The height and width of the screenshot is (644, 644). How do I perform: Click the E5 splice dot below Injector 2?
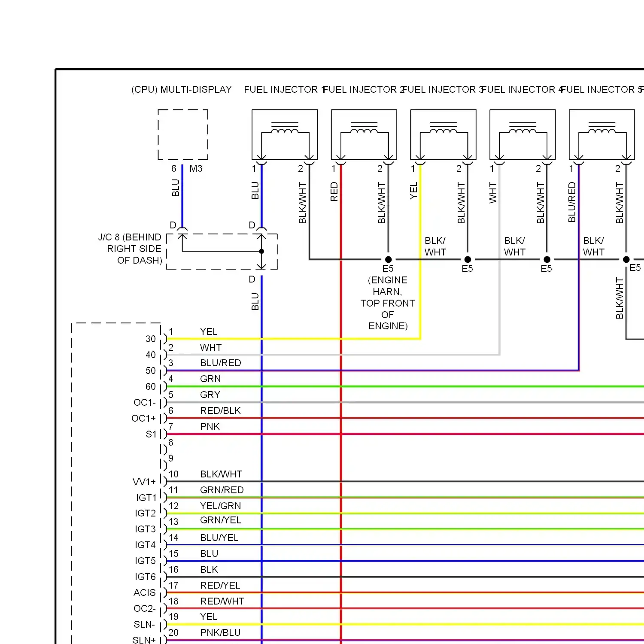coord(388,259)
